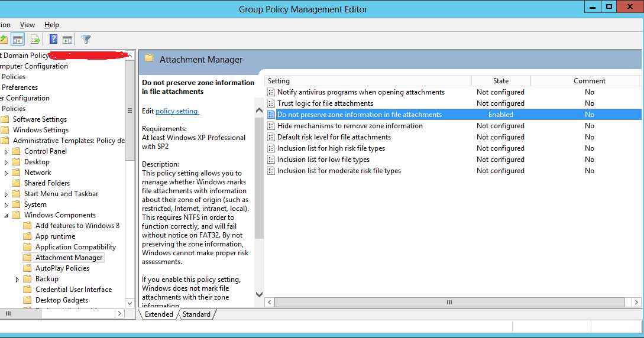Open the policy setting link
644x338 pixels.
point(177,110)
